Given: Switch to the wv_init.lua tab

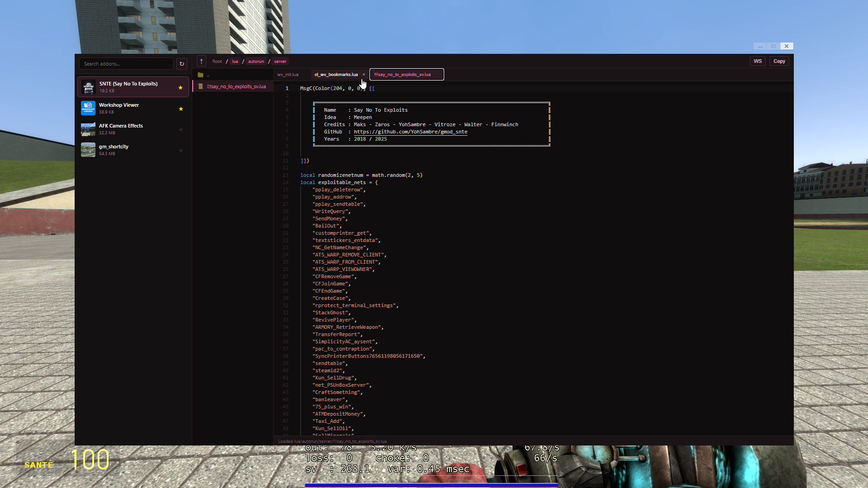Looking at the screenshot, I should 288,74.
